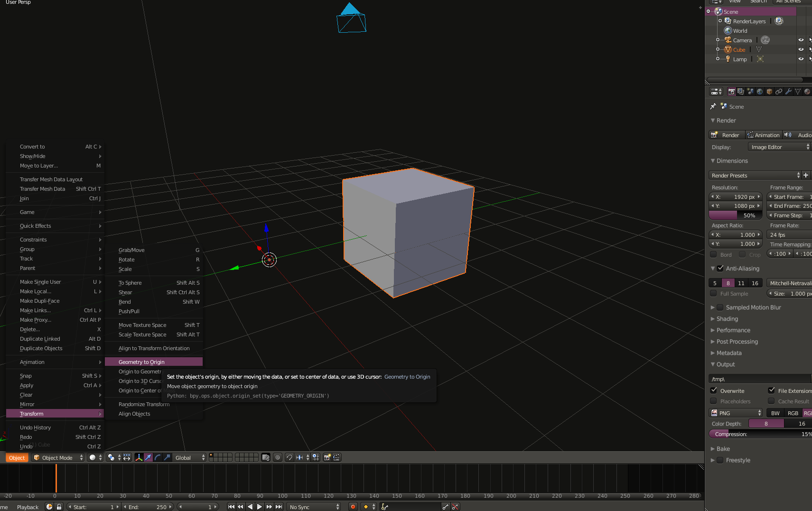This screenshot has width=812, height=511.
Task: Toggle the 3D manipulator axes icon
Action: click(x=139, y=457)
